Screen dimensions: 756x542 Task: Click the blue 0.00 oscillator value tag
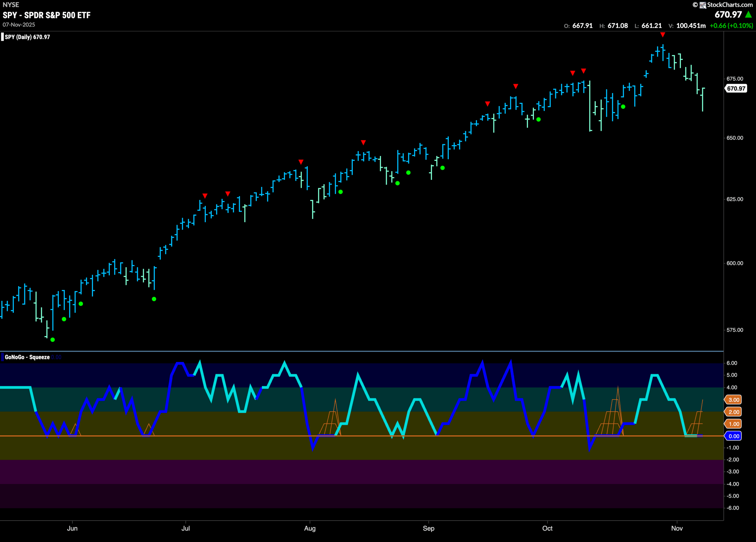click(734, 436)
